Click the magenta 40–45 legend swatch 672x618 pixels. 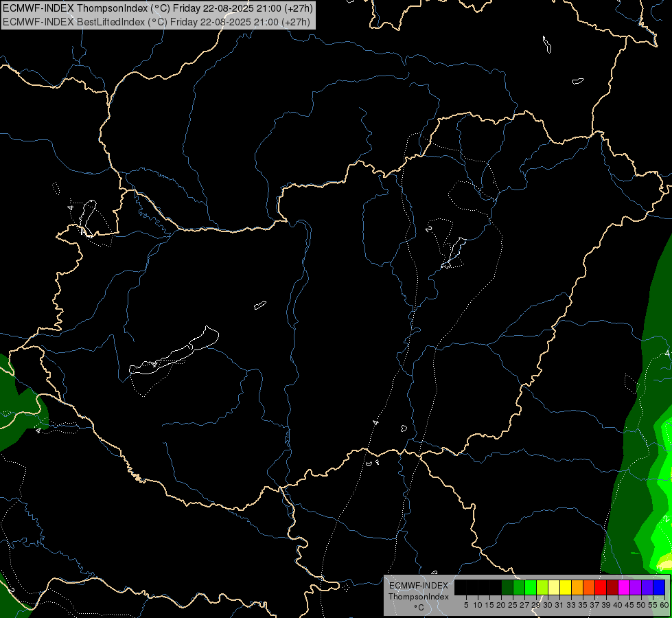coord(624,587)
